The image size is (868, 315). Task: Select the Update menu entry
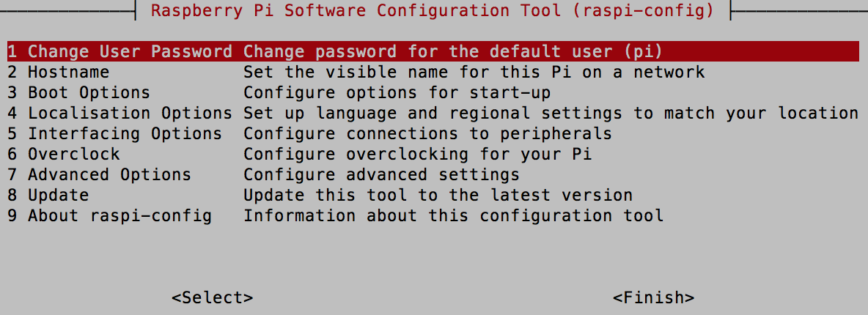click(433, 195)
